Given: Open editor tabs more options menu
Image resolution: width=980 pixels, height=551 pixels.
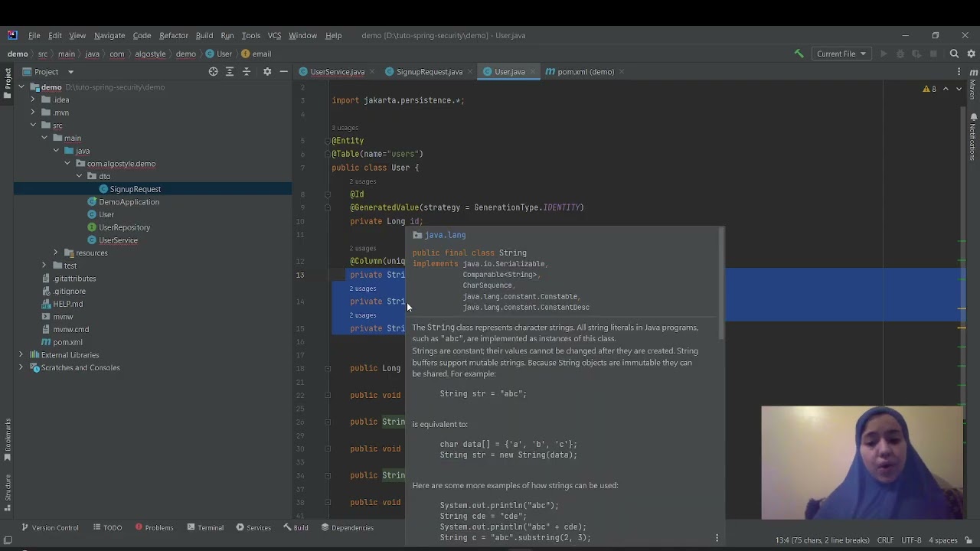Looking at the screenshot, I should pyautogui.click(x=959, y=72).
